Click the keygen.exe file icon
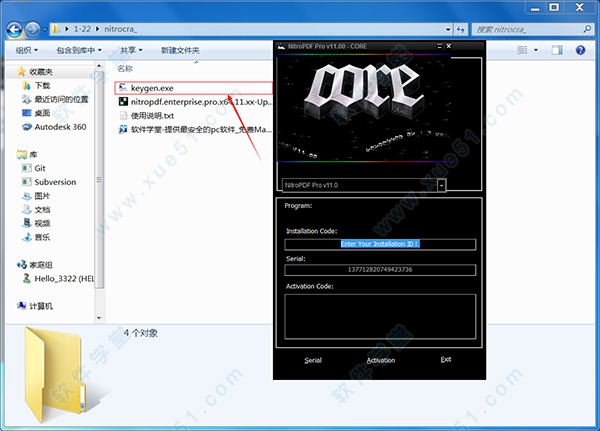The image size is (600, 431). (123, 88)
